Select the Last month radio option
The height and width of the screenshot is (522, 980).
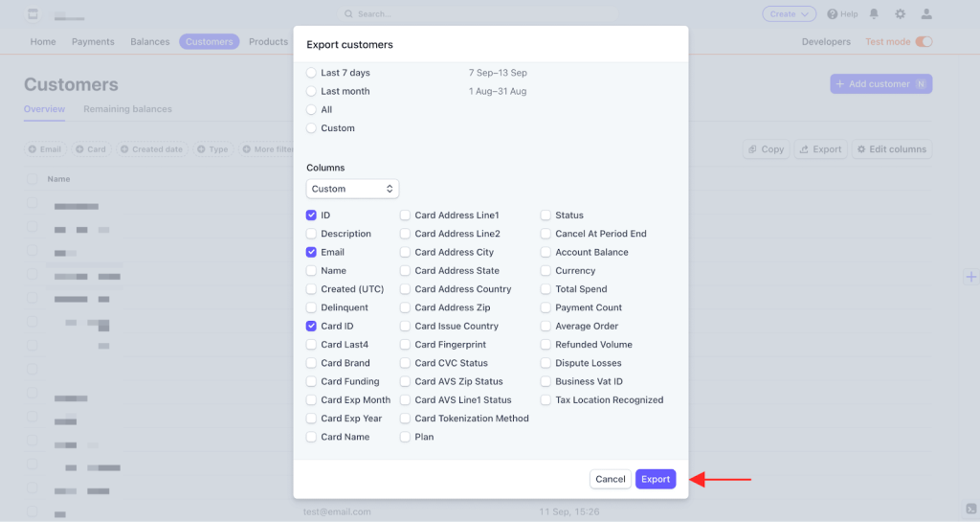click(x=311, y=92)
